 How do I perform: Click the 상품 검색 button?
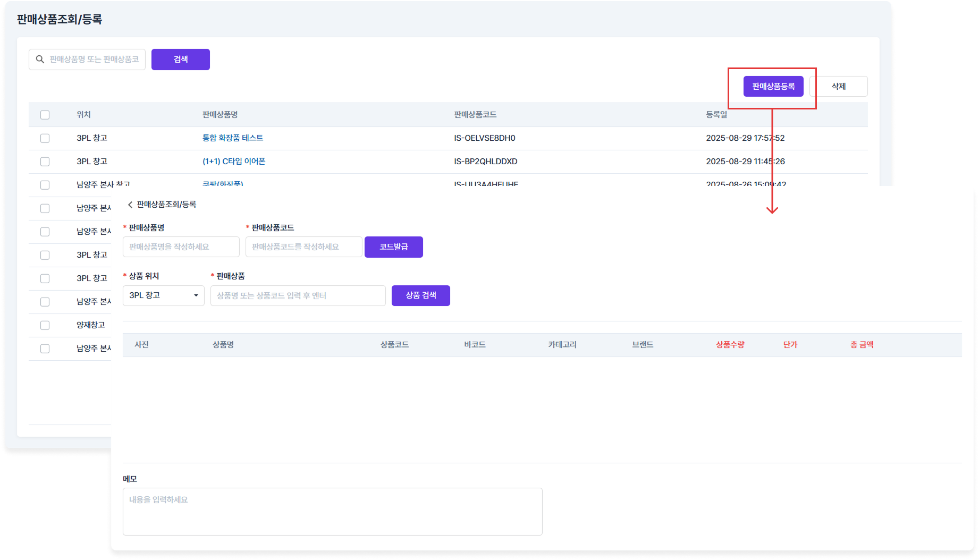(x=420, y=295)
